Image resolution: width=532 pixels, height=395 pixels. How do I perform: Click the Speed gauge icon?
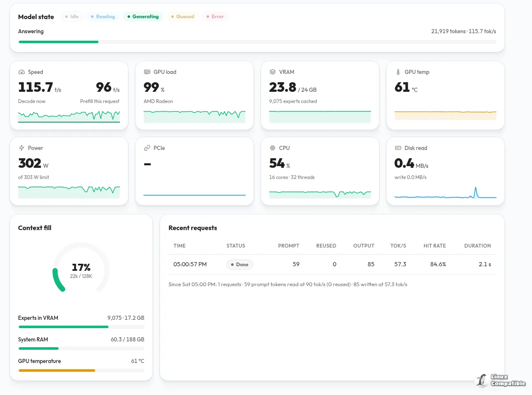22,72
